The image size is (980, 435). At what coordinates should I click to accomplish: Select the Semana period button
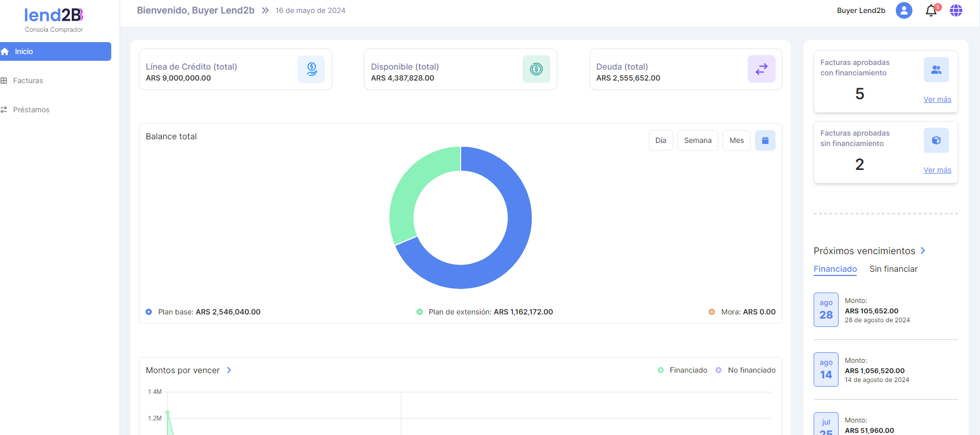click(697, 140)
